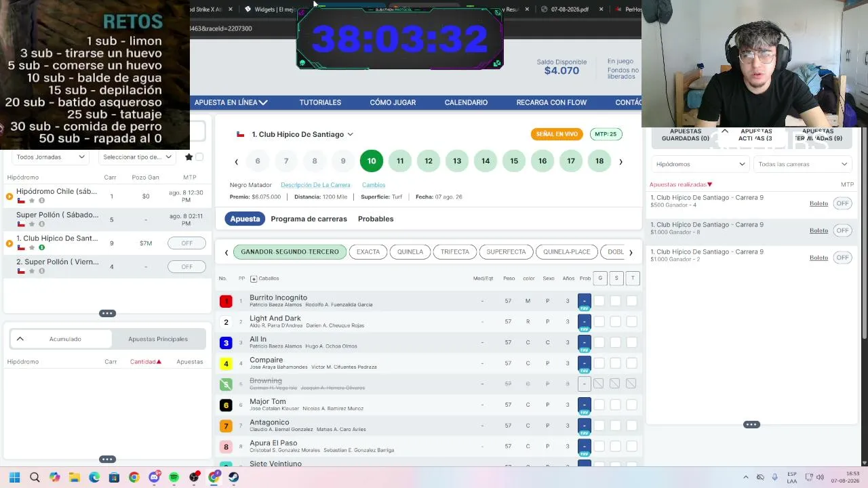Click the yellow number 4 saddle cloth
Image resolution: width=868 pixels, height=488 pixels.
pyautogui.click(x=226, y=363)
